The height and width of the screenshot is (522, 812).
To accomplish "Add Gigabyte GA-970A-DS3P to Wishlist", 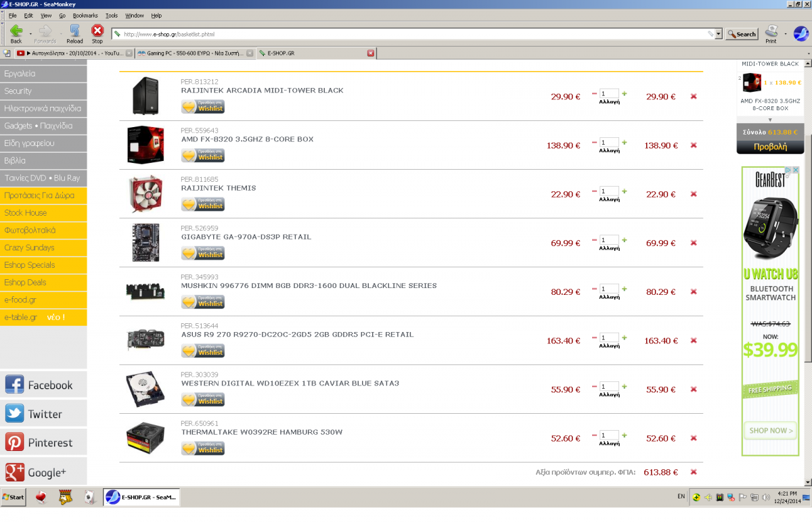I will [203, 253].
